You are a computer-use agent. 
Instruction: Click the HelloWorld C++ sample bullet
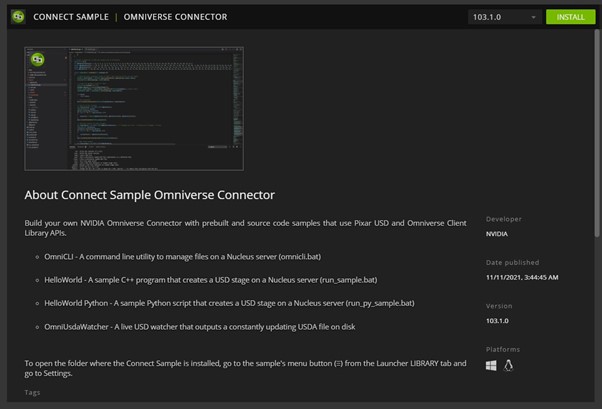point(210,279)
